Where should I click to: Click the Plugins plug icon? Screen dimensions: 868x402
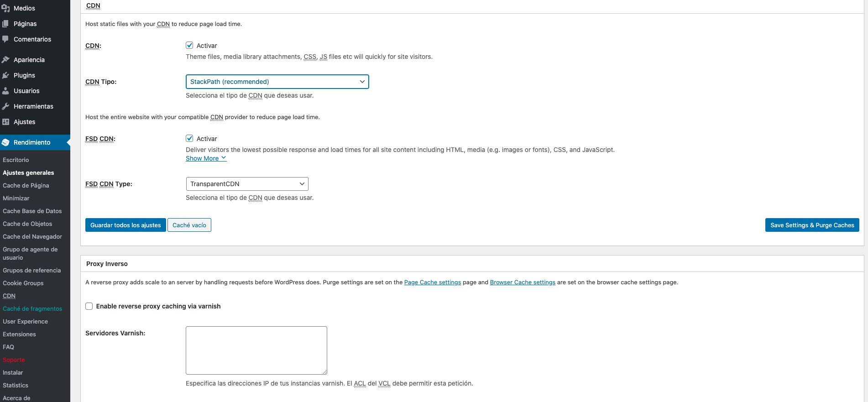pos(5,75)
